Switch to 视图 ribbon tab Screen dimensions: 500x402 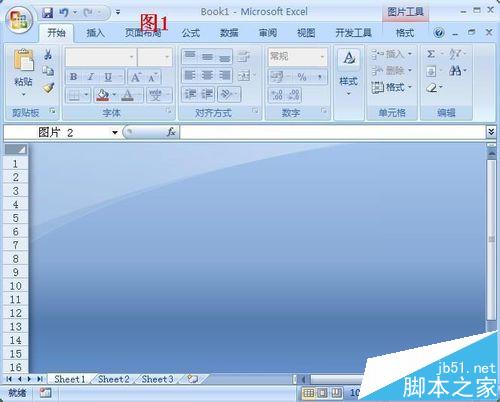point(306,33)
